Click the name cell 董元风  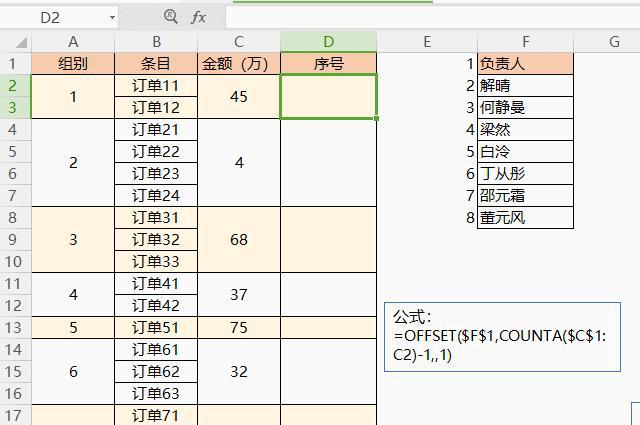(x=526, y=218)
